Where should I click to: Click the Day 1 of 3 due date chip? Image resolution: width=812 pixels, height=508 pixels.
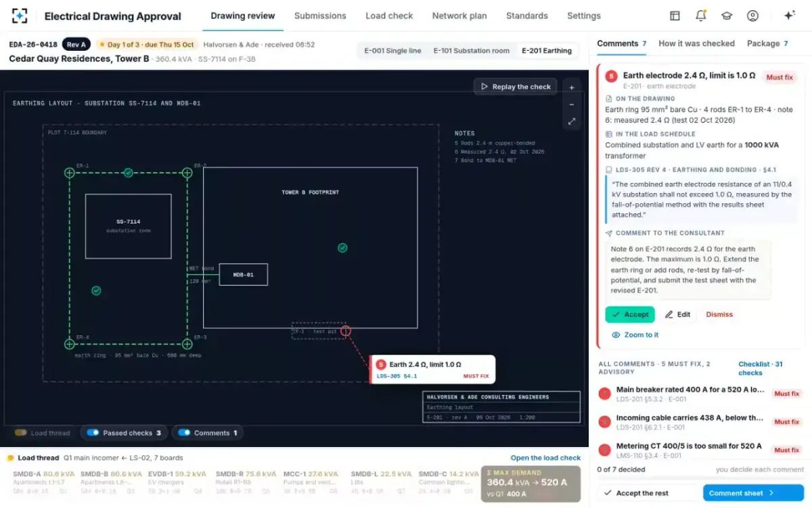pyautogui.click(x=146, y=45)
